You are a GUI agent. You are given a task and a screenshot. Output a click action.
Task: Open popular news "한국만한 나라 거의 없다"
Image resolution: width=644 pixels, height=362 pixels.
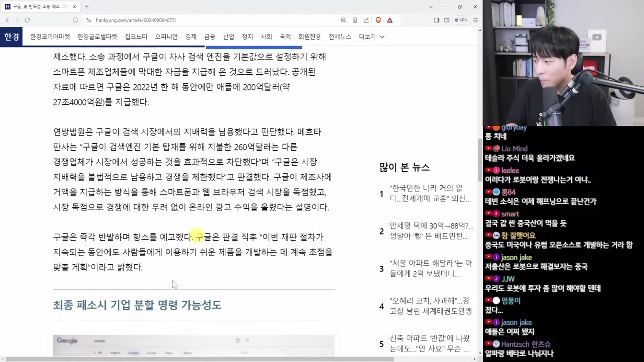click(430, 193)
